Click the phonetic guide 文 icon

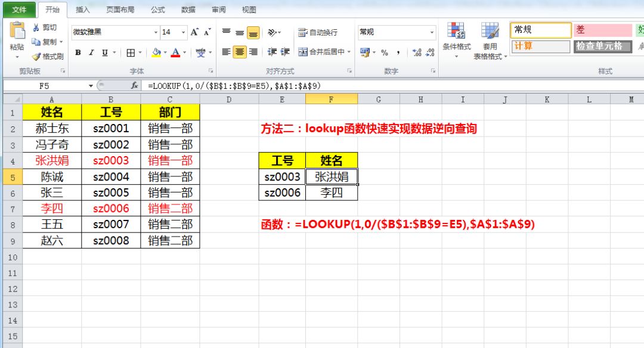[x=200, y=52]
